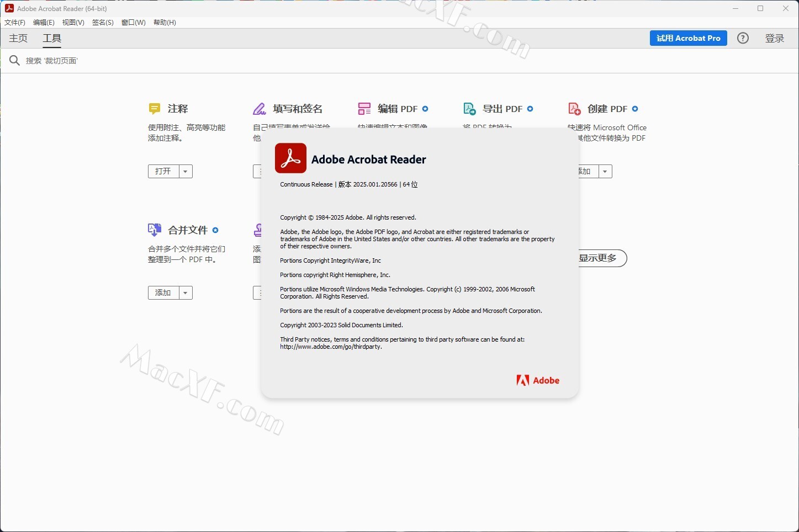Click the Adobe logo in About dialog

pyautogui.click(x=538, y=380)
